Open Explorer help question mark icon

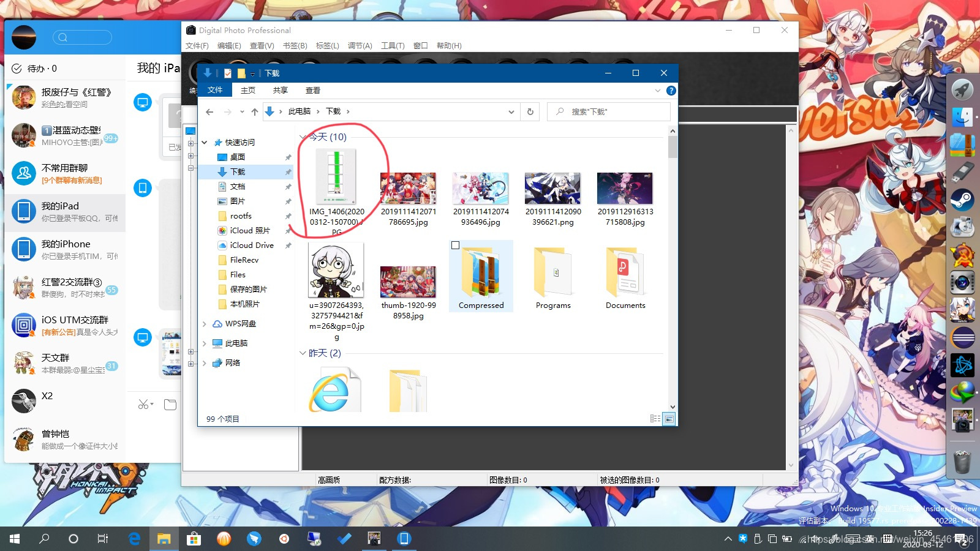(x=671, y=91)
